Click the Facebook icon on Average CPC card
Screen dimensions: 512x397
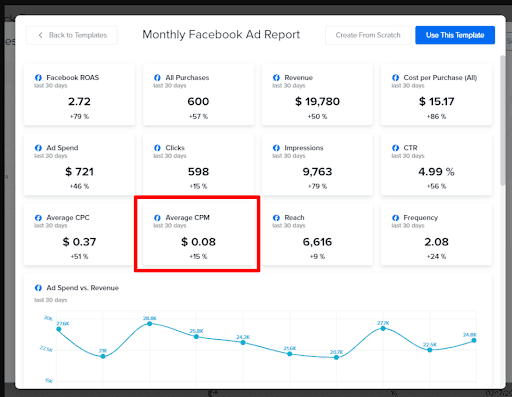38,218
